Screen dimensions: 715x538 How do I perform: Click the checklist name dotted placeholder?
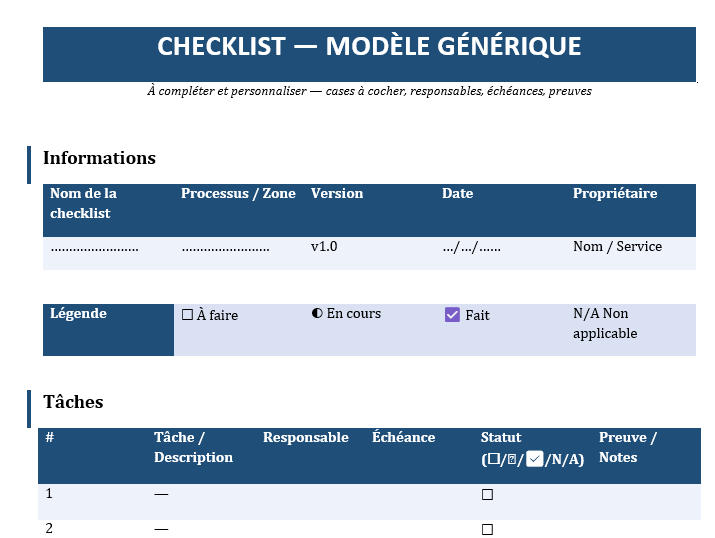[x=94, y=247]
